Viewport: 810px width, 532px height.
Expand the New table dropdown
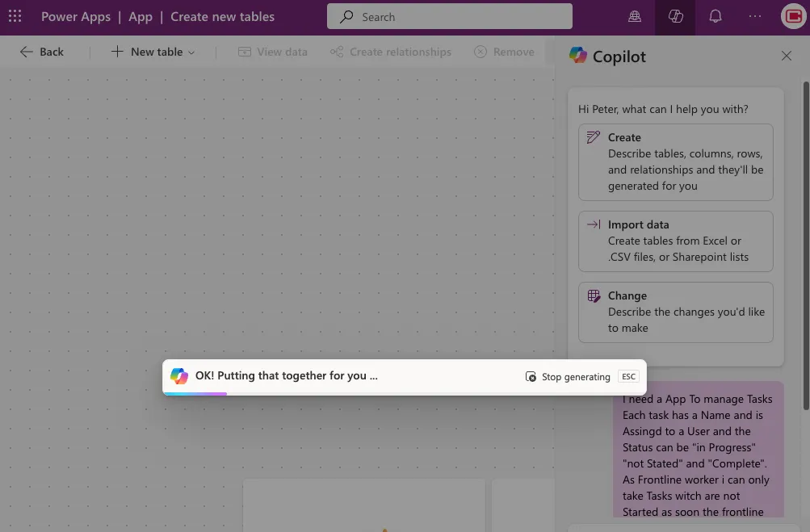pos(153,52)
